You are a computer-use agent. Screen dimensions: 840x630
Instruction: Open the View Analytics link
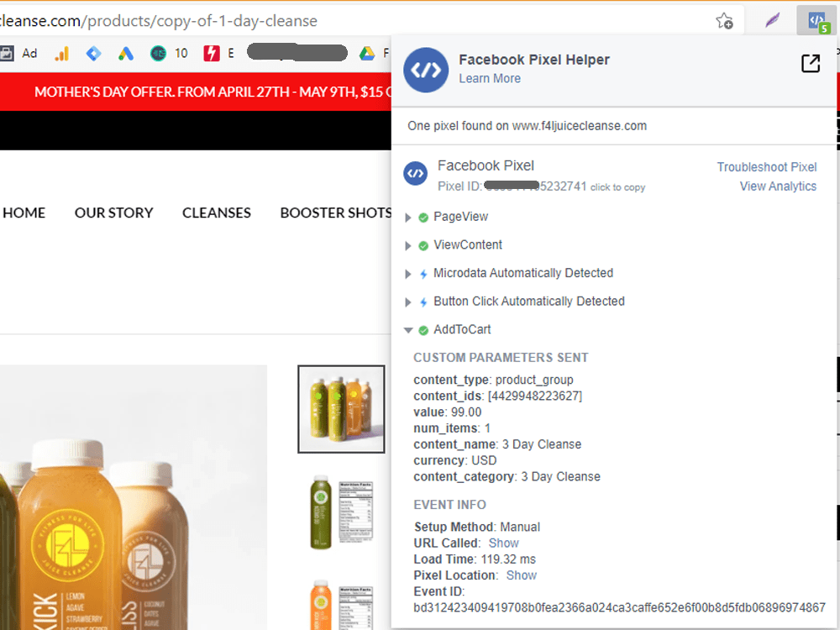pos(778,186)
